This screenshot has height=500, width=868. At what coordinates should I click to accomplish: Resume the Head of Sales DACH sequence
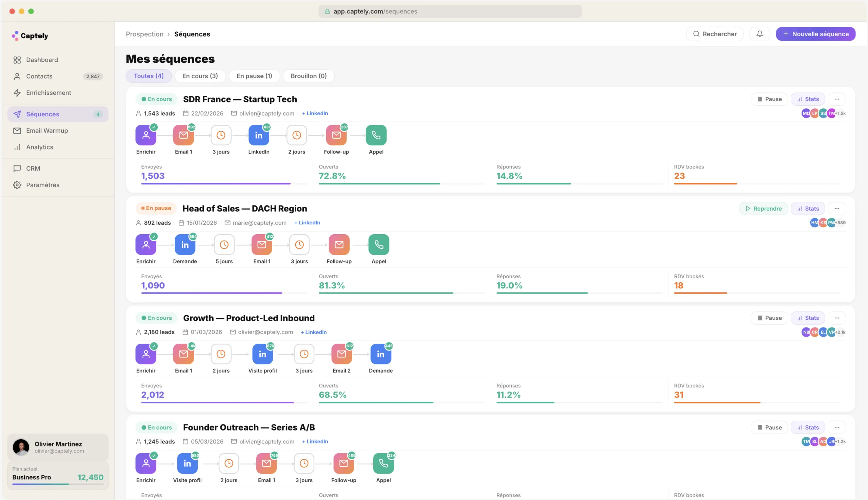click(763, 209)
